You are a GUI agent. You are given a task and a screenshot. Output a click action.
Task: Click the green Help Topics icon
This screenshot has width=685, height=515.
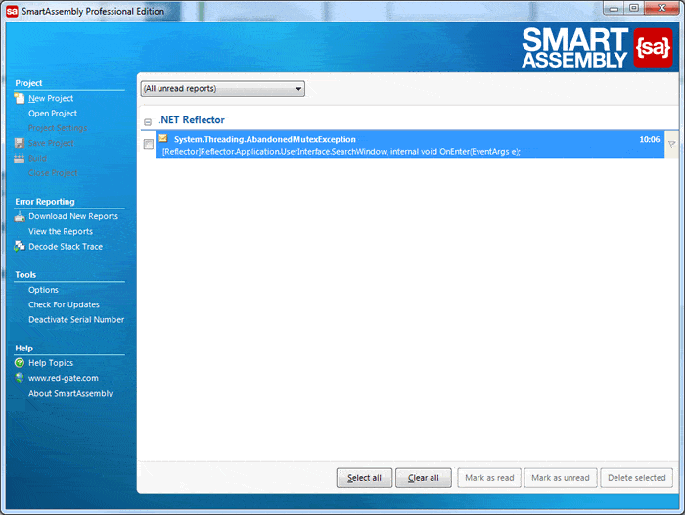click(20, 363)
